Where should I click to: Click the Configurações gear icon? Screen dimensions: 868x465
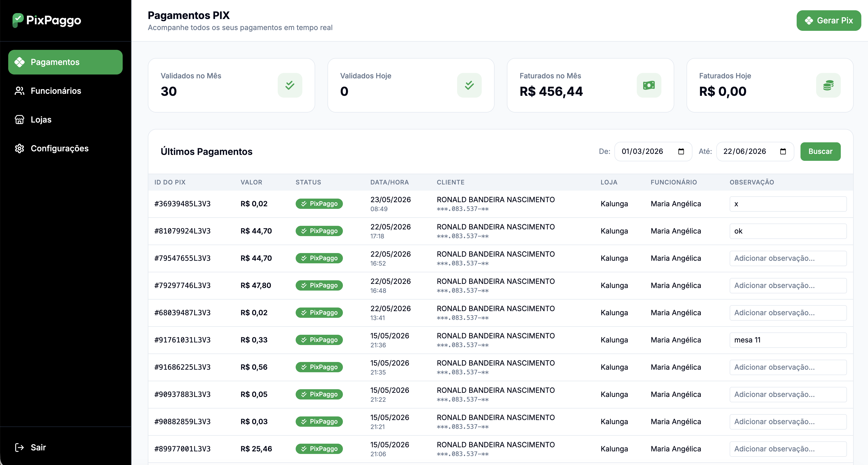(20, 148)
